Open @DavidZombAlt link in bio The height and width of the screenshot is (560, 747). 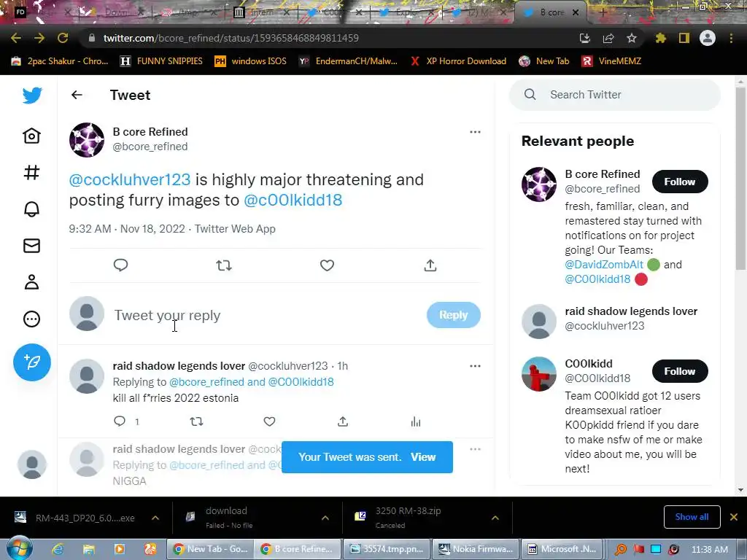(x=604, y=265)
